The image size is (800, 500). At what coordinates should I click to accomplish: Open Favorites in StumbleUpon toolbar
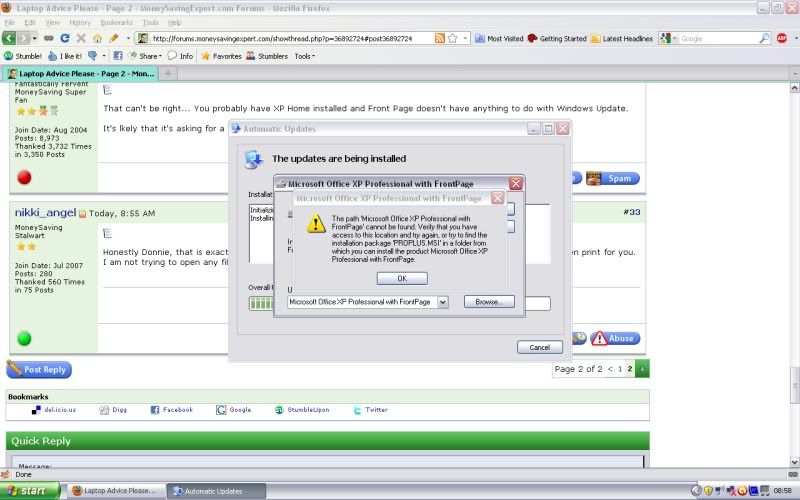[x=221, y=56]
